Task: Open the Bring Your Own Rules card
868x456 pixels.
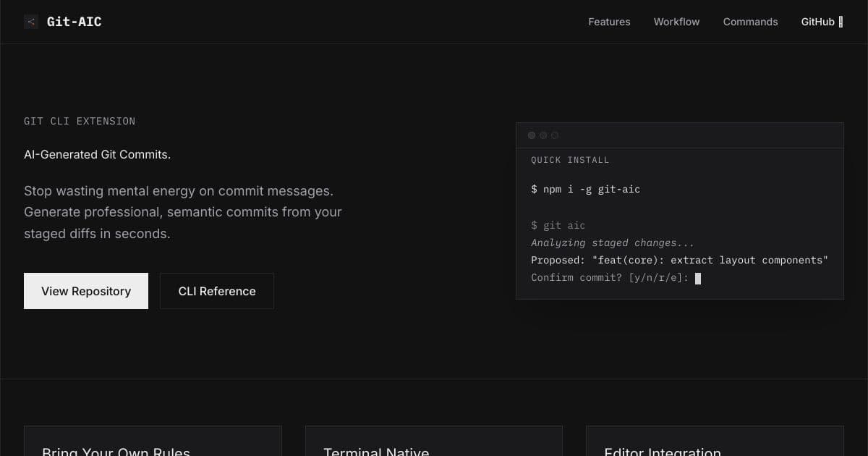Action: [153, 441]
